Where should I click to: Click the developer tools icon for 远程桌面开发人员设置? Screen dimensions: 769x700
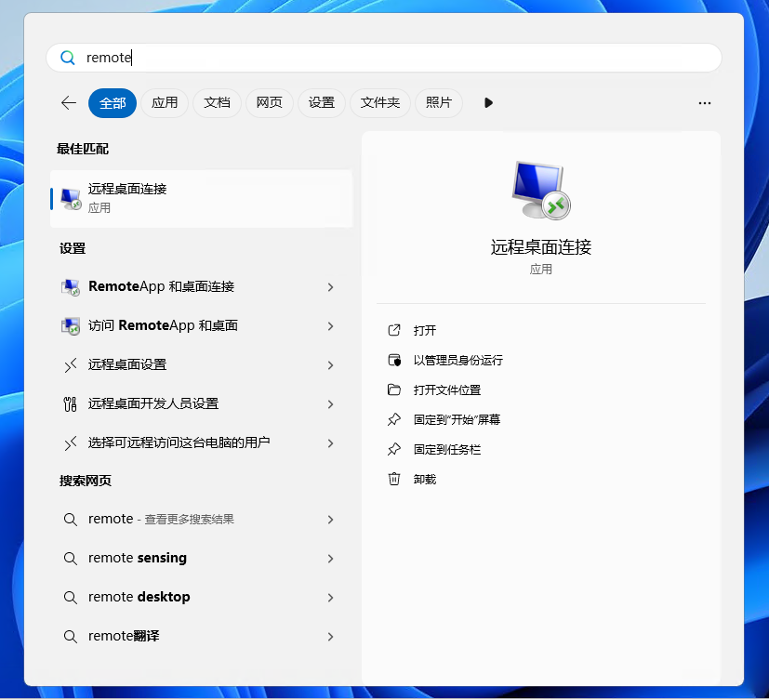pos(71,404)
